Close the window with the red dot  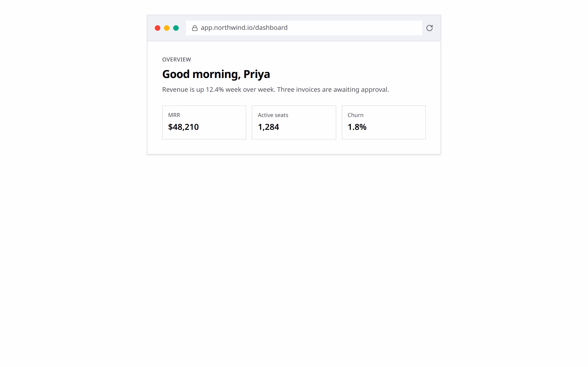tap(157, 28)
